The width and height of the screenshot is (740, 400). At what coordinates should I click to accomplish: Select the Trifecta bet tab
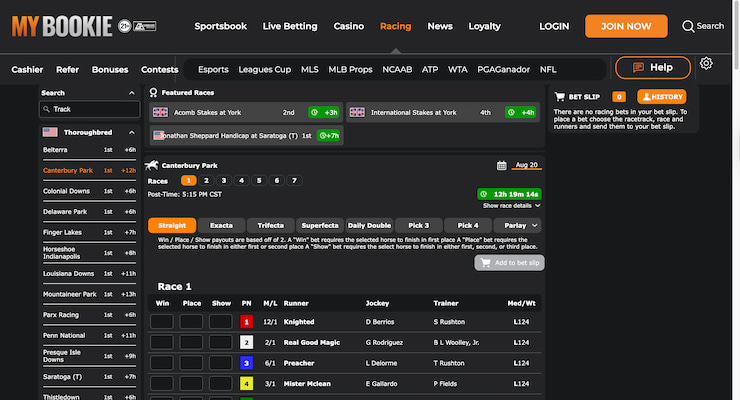pos(270,225)
